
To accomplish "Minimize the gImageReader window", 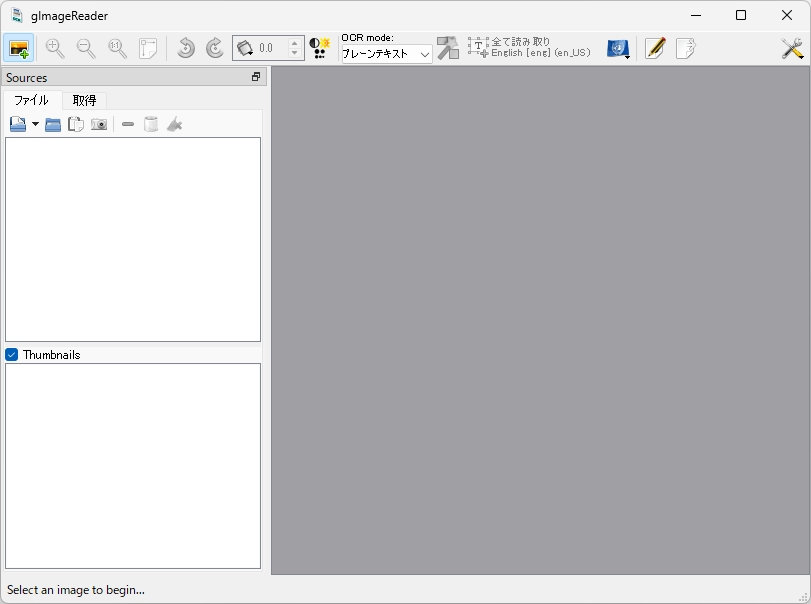I will (696, 16).
